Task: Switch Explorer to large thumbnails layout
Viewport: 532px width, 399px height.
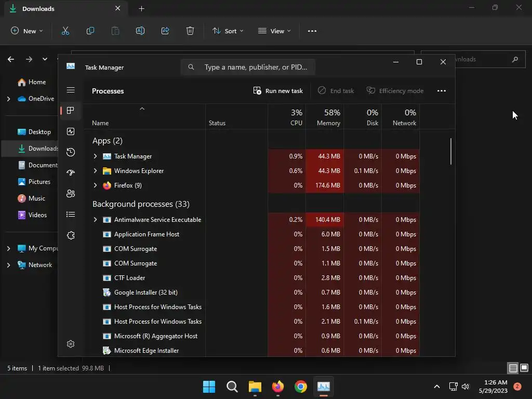Action: [x=524, y=368]
